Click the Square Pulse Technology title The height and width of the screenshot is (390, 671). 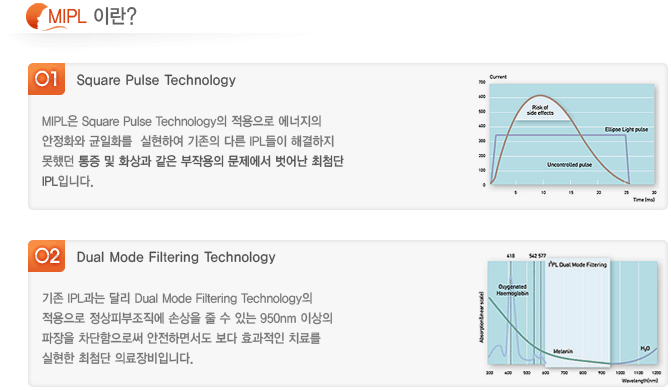click(156, 80)
